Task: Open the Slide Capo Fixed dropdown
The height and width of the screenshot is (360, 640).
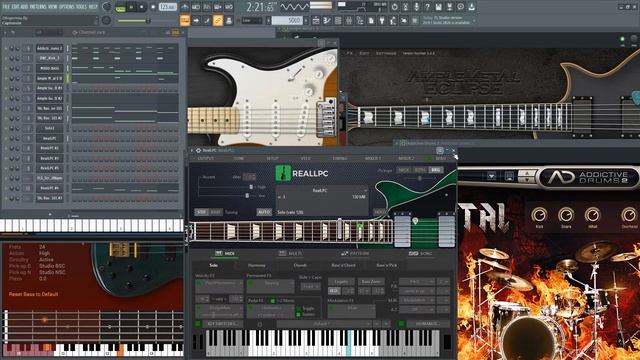Action: [311, 286]
